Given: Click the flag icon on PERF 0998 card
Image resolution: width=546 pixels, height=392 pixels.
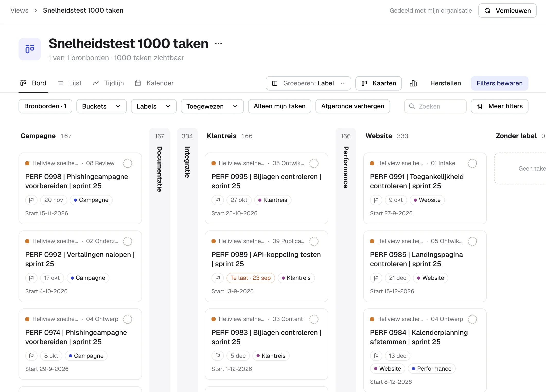Looking at the screenshot, I should tap(31, 200).
